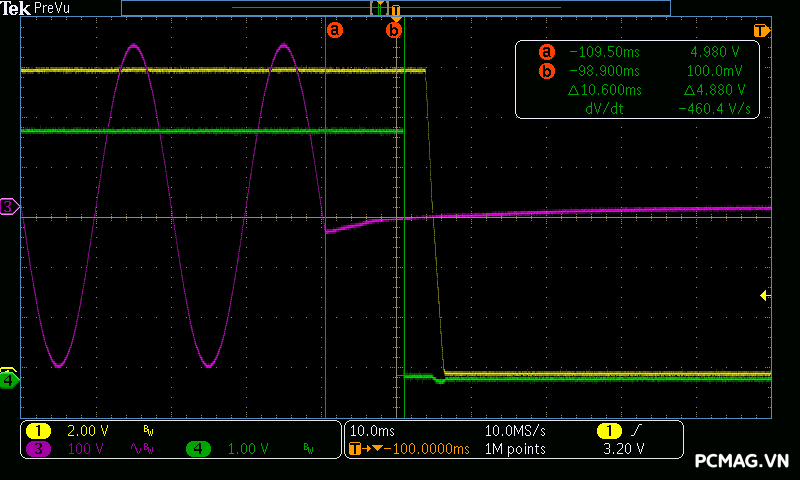The height and width of the screenshot is (480, 800).
Task: Click the waveform record overview bar
Action: [396, 8]
